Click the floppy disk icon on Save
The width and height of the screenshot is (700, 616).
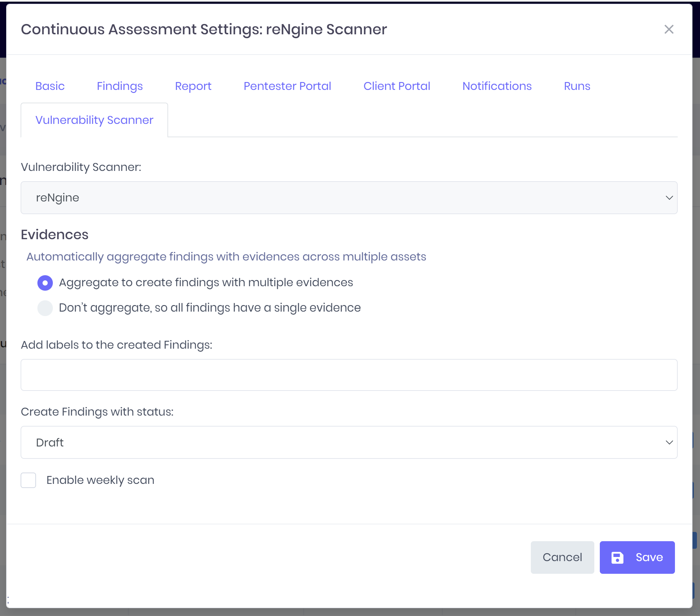point(617,557)
